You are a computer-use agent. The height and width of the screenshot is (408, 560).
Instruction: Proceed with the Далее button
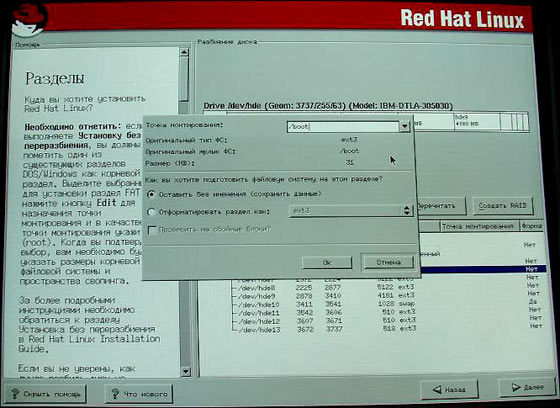click(x=527, y=387)
